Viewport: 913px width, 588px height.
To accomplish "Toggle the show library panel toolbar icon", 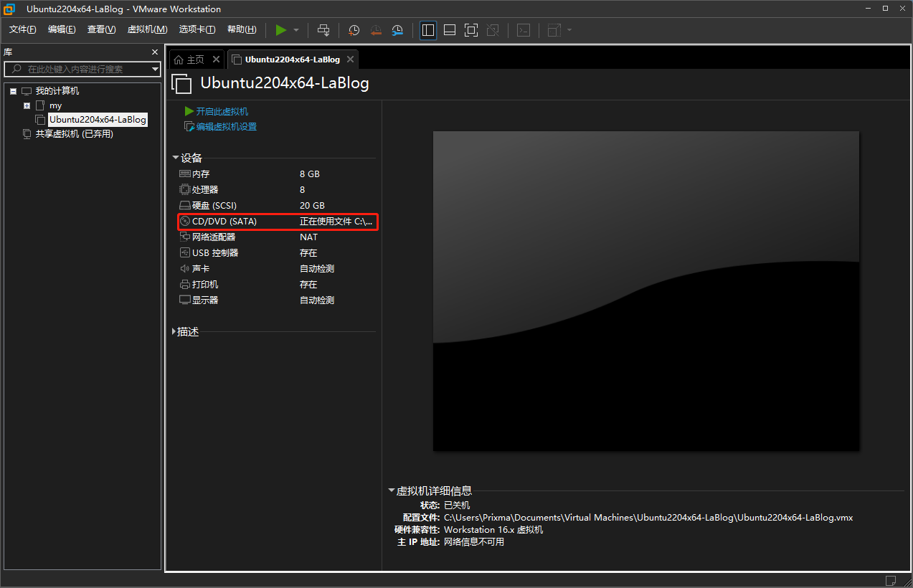I will [x=428, y=30].
